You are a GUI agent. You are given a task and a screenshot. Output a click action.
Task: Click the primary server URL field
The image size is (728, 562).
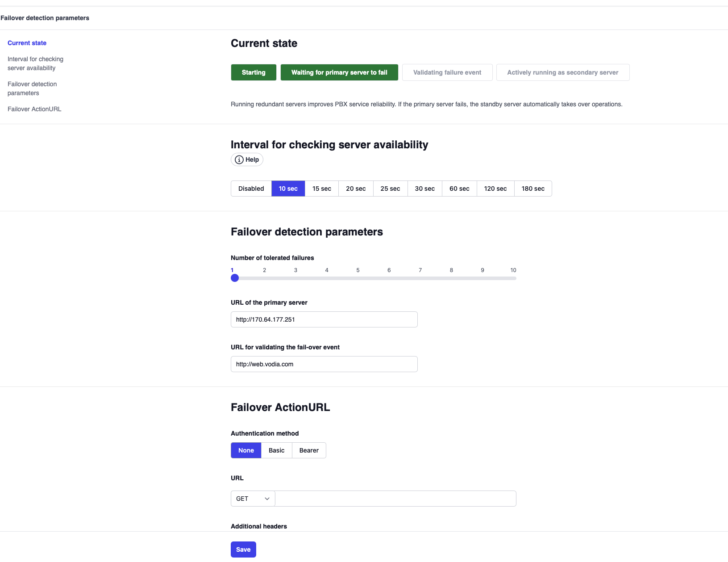pyautogui.click(x=324, y=319)
